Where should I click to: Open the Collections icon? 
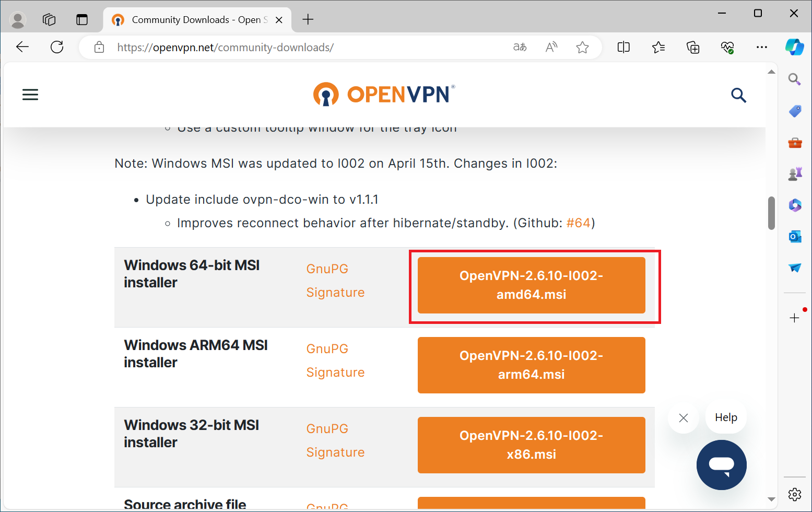click(693, 48)
